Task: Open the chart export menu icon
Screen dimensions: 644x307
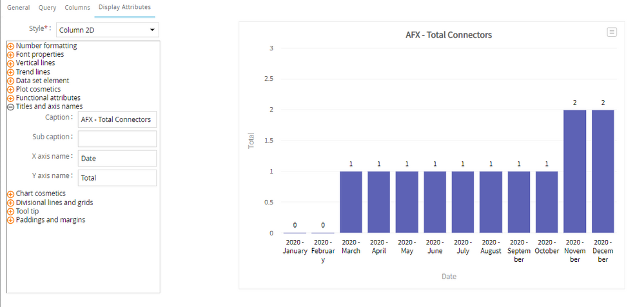Action: coord(612,32)
